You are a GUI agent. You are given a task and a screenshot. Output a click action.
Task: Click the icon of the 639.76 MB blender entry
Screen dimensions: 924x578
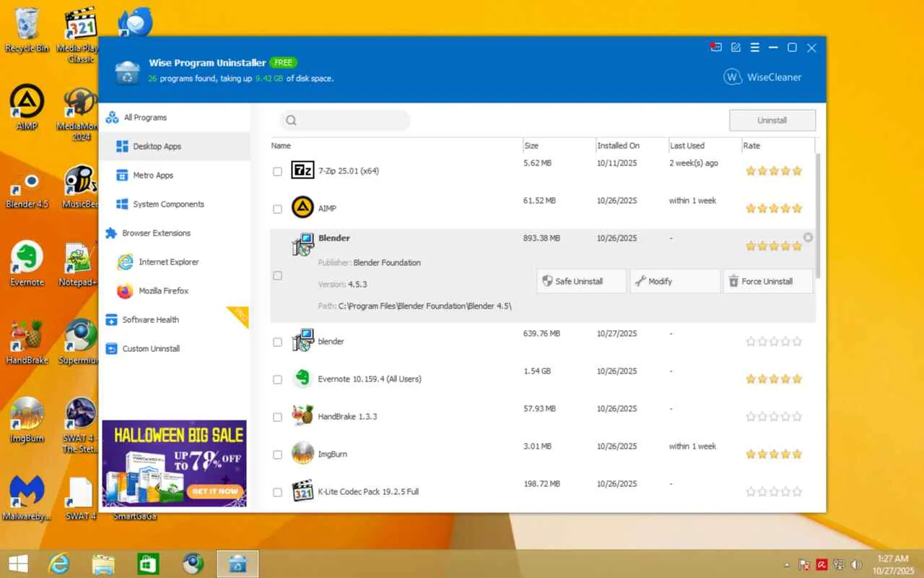[302, 340]
